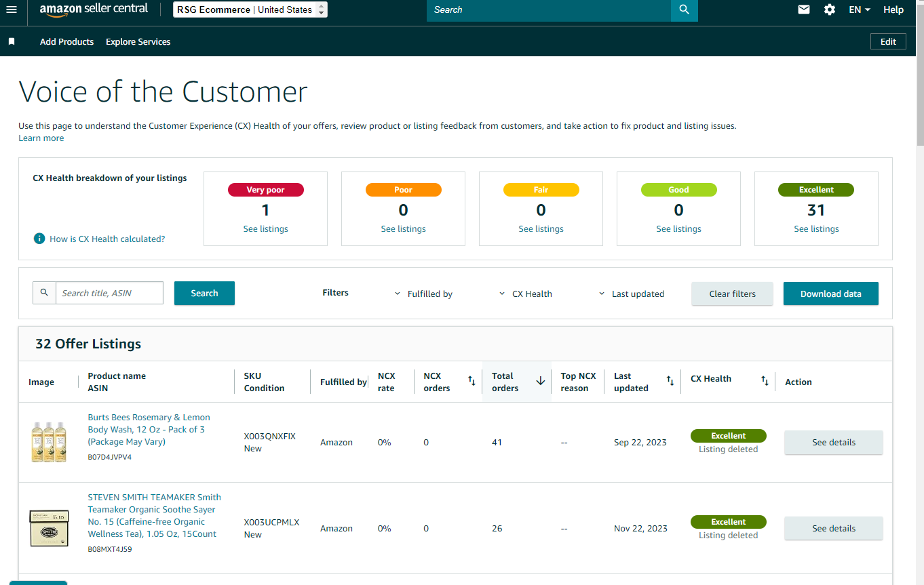Click the Amazon Seller Central logo
The image size is (924, 585).
click(94, 9)
